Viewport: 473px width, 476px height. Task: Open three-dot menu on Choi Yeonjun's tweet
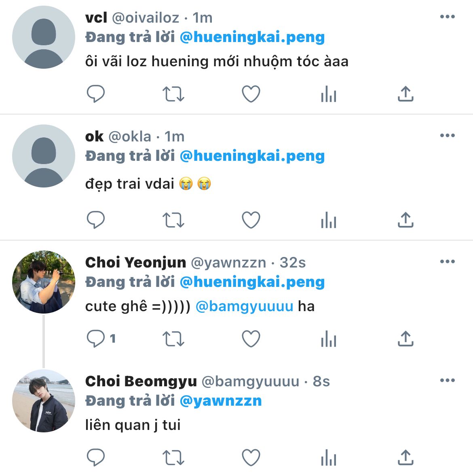tap(448, 261)
